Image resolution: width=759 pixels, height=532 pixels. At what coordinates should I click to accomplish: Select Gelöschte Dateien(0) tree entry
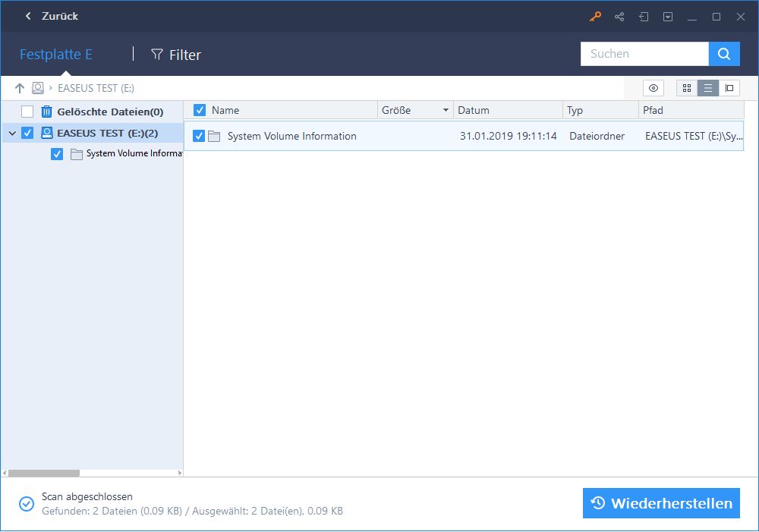pos(110,112)
